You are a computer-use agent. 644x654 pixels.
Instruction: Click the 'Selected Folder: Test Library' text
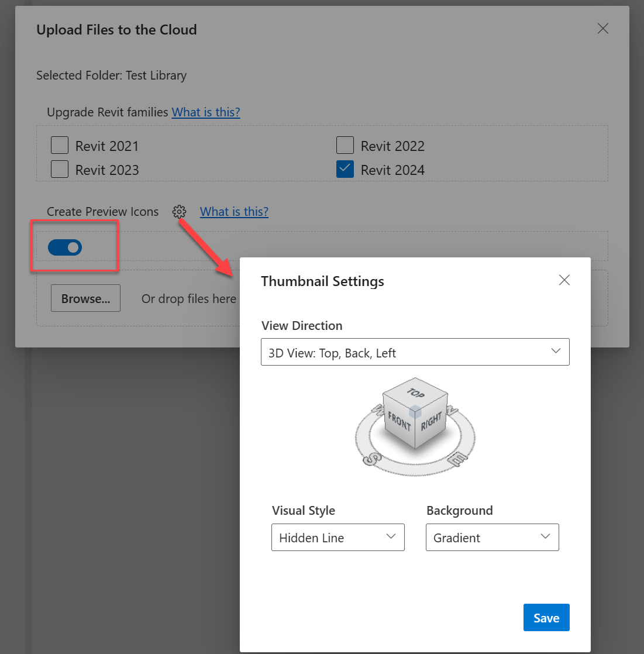point(111,75)
